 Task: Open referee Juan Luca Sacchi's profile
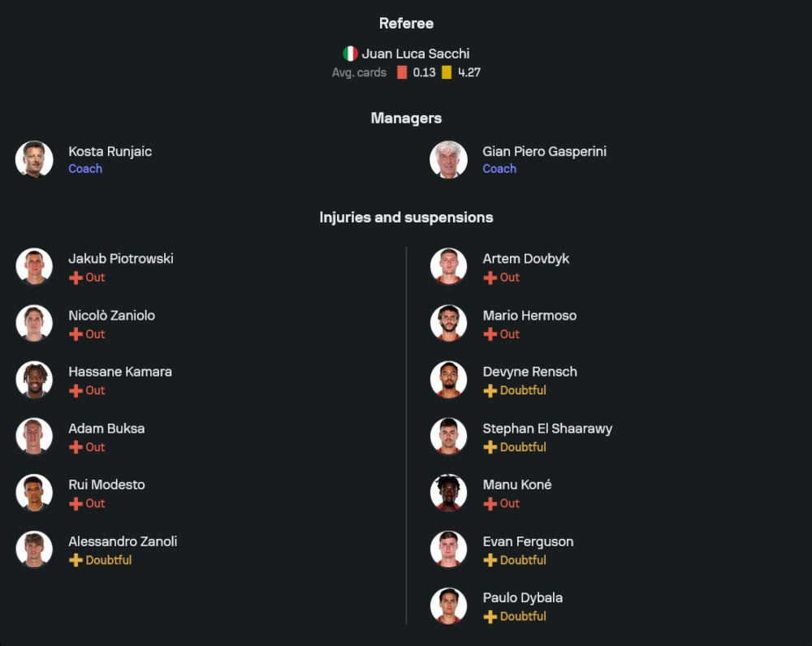[415, 54]
